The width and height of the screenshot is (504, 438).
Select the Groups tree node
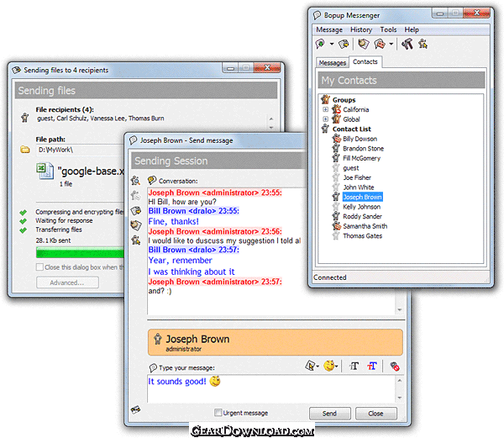344,100
